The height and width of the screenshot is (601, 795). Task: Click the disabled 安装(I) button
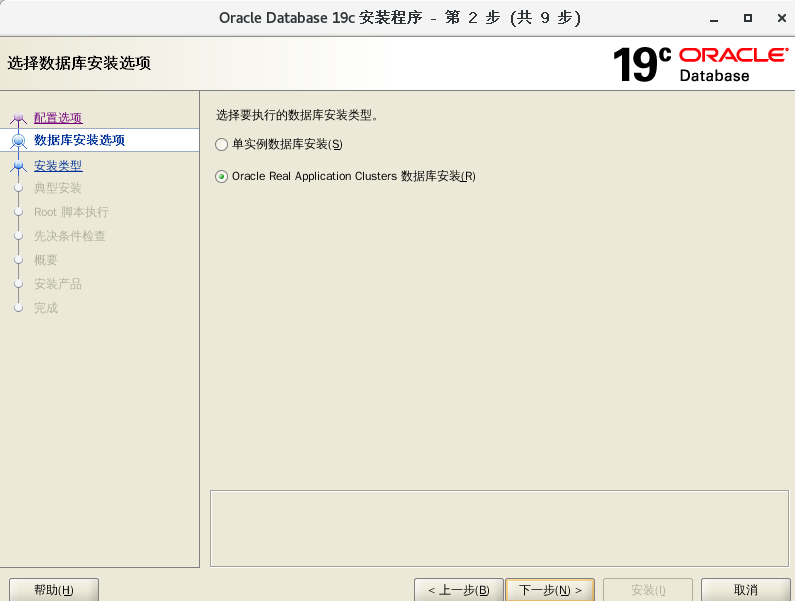(x=648, y=590)
